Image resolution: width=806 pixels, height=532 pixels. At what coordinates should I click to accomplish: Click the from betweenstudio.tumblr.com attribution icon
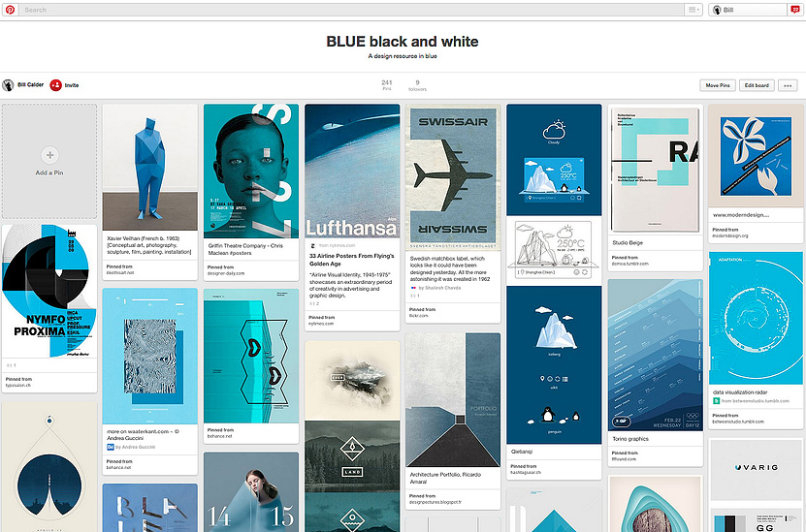coord(716,400)
